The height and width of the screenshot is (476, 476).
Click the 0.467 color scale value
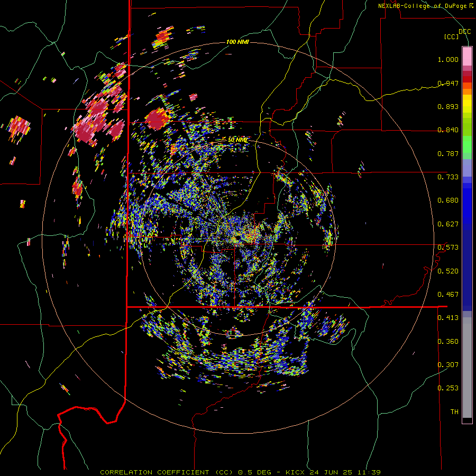pyautogui.click(x=448, y=295)
